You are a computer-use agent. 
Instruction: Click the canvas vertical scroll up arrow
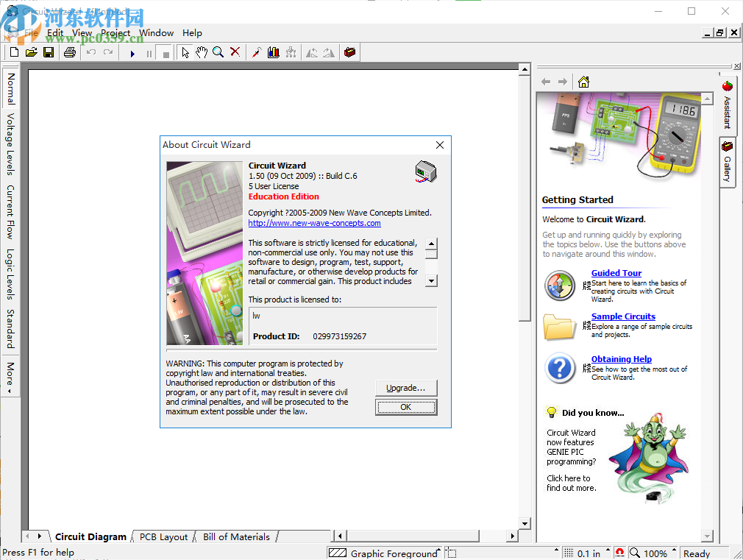click(525, 69)
